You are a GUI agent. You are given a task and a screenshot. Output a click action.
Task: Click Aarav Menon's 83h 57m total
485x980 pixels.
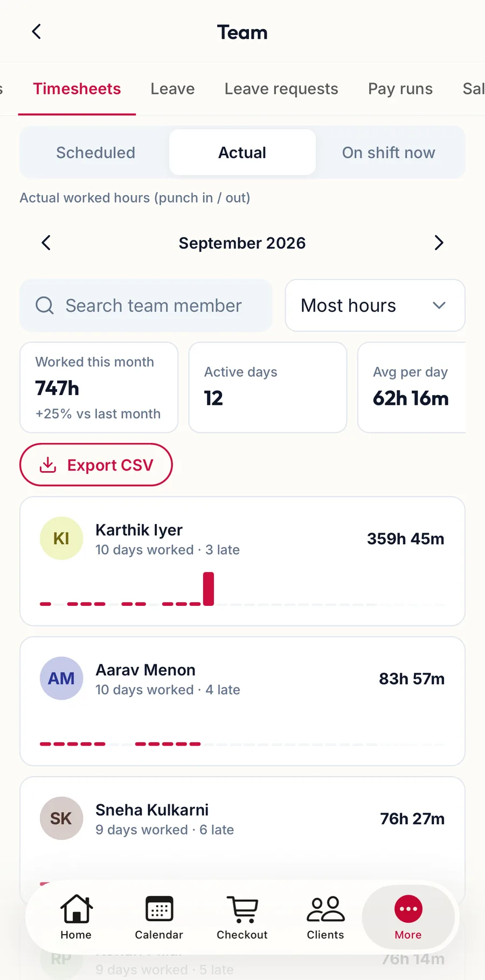412,679
